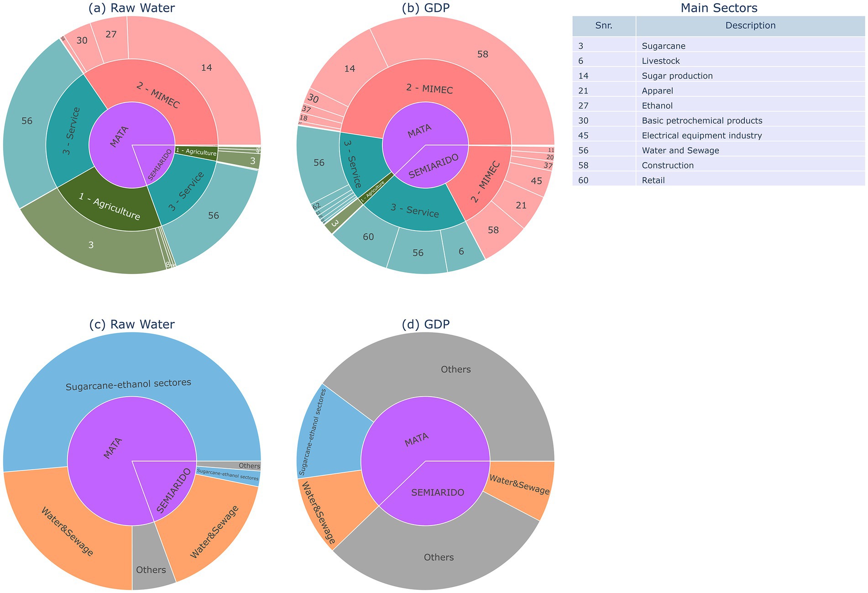Click the SEMIARIDO center wedge in chart (a)

[161, 163]
